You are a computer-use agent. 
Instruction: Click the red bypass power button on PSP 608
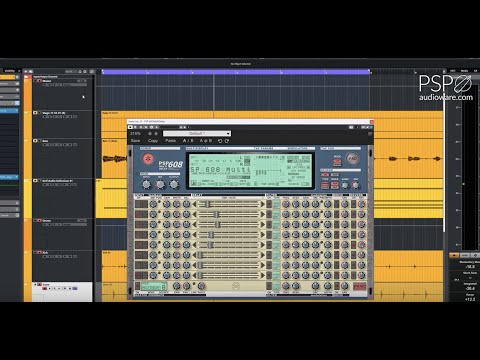[x=148, y=159]
